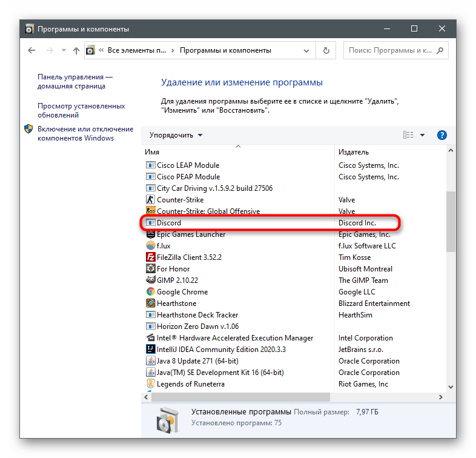This screenshot has height=458, width=476.
Task: Select the Google Chrome entry
Action: point(182,292)
